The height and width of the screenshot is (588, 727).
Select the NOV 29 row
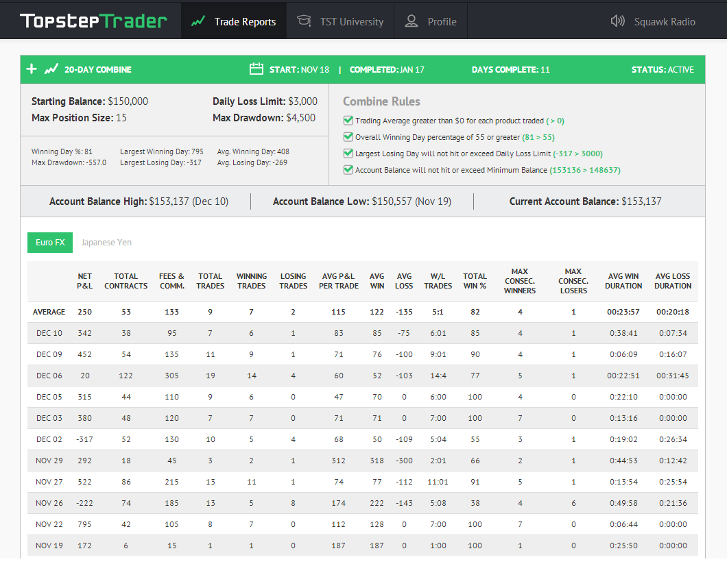click(363, 461)
